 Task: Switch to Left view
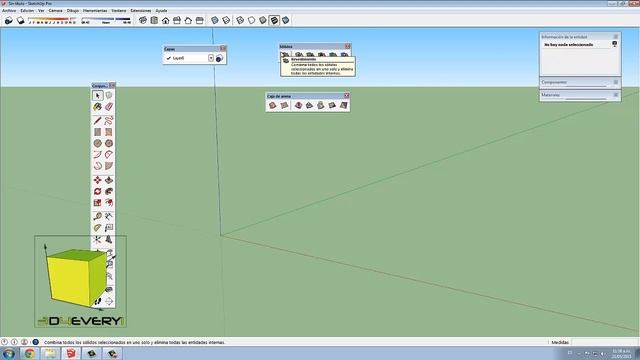tap(200, 20)
